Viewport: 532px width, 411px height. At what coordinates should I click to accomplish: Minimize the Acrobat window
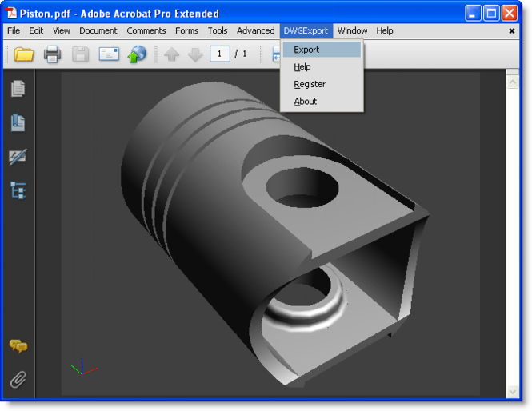pyautogui.click(x=473, y=14)
